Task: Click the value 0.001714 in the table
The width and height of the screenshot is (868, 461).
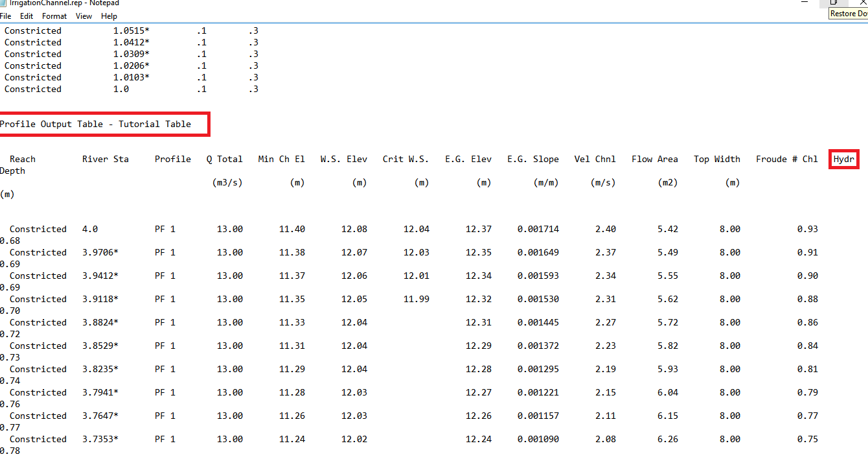Action: [538, 229]
